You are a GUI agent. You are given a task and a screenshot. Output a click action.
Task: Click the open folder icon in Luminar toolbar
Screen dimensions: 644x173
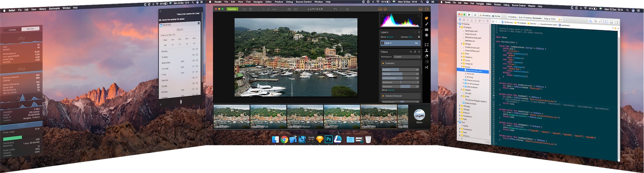click(244, 9)
